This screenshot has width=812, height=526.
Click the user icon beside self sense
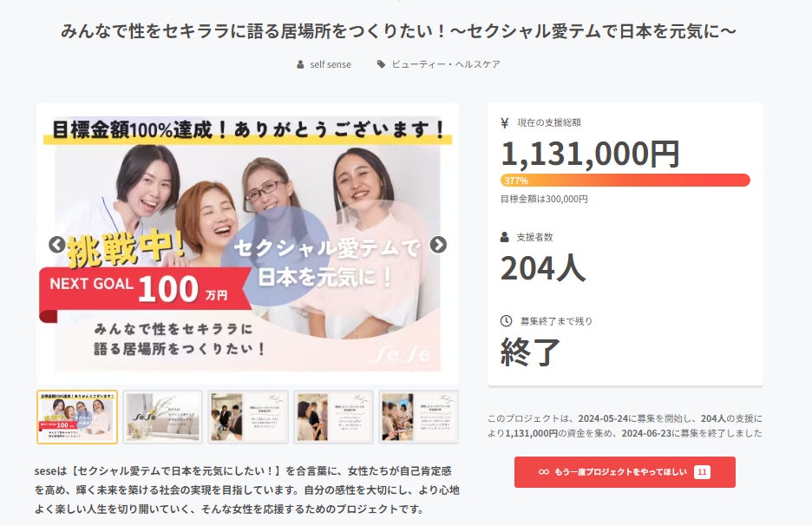[300, 65]
